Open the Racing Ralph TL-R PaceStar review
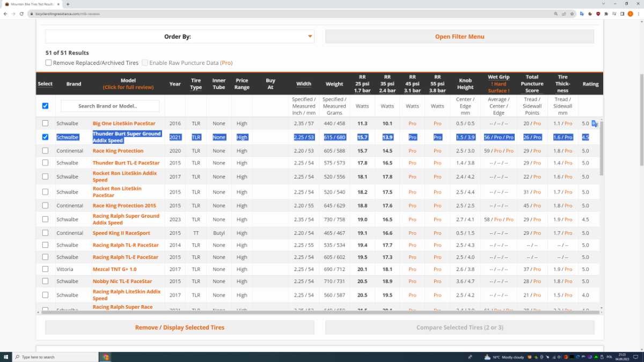 click(126, 245)
